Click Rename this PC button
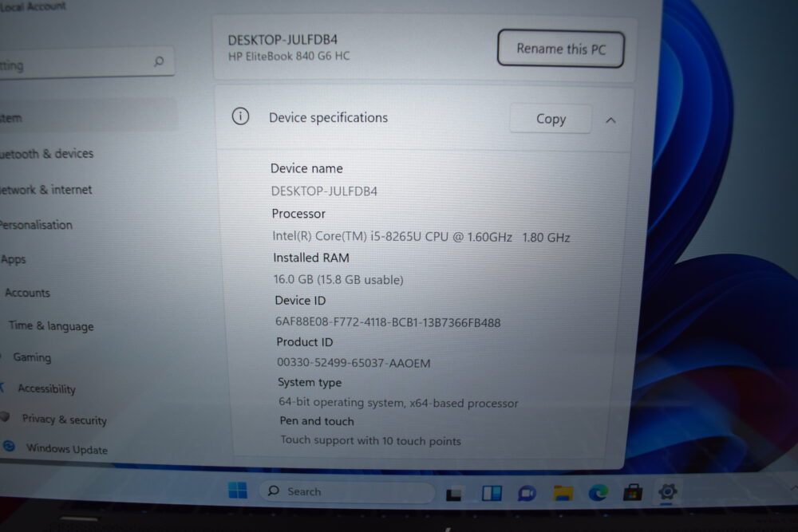798x532 pixels. (561, 49)
